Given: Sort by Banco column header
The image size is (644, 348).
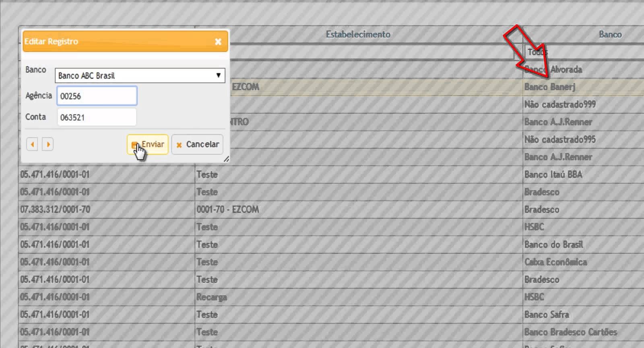Looking at the screenshot, I should pos(610,35).
